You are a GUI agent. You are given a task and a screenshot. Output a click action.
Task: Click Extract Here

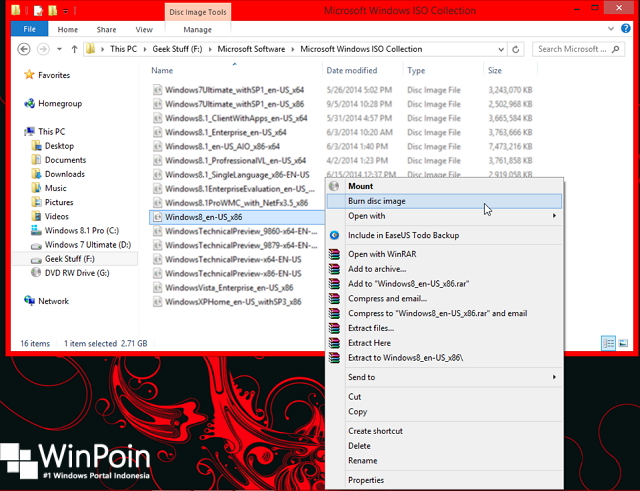coord(444,343)
